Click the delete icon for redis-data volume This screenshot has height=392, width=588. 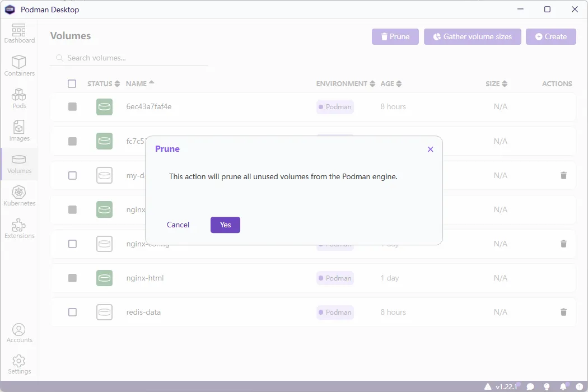563,312
